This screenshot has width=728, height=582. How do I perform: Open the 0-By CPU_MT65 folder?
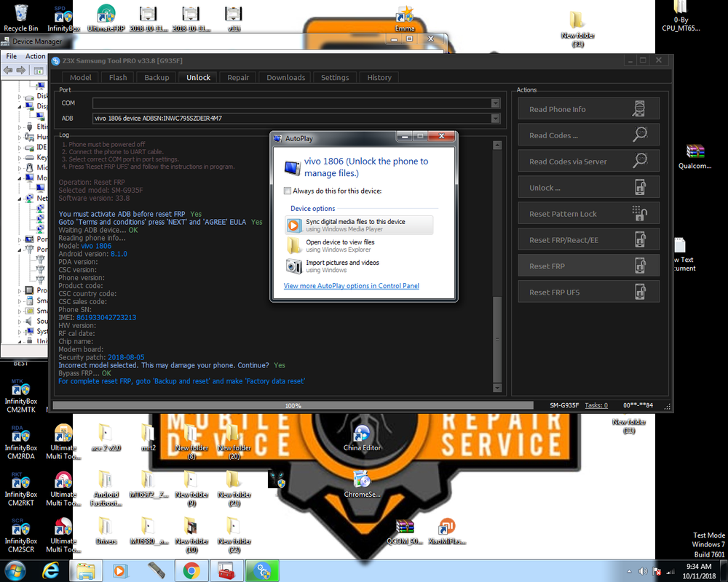tap(681, 15)
